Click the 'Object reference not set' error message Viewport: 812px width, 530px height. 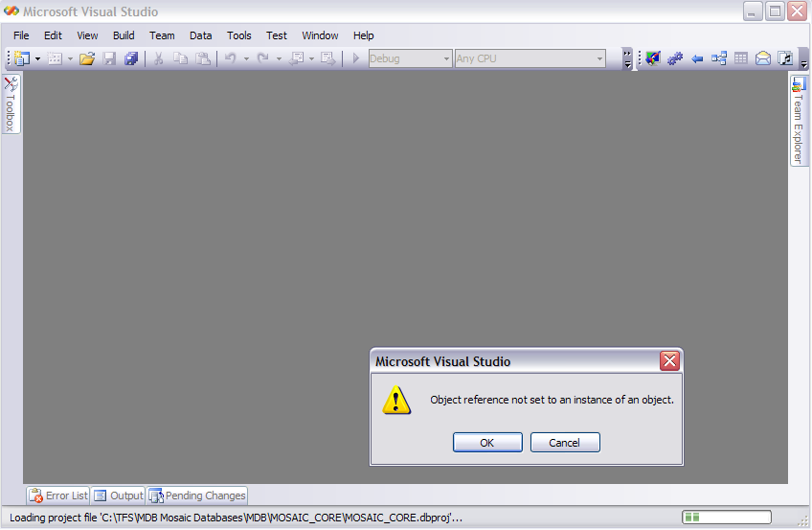tap(553, 400)
